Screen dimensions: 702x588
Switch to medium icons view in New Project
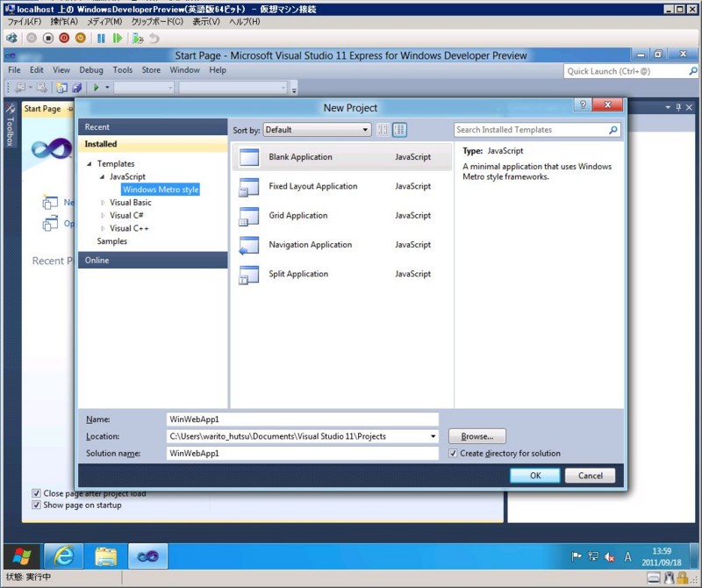[399, 130]
